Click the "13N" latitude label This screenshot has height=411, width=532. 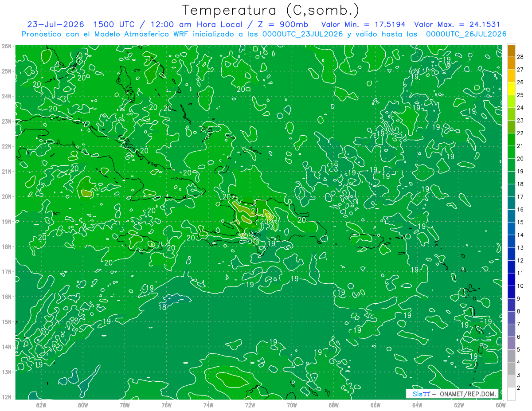click(7, 372)
